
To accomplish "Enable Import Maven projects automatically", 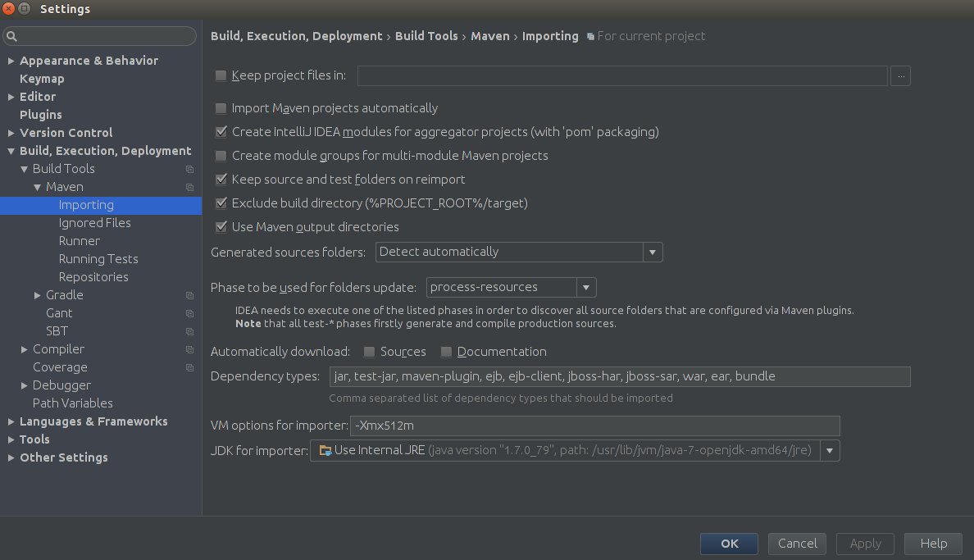I will tap(221, 108).
